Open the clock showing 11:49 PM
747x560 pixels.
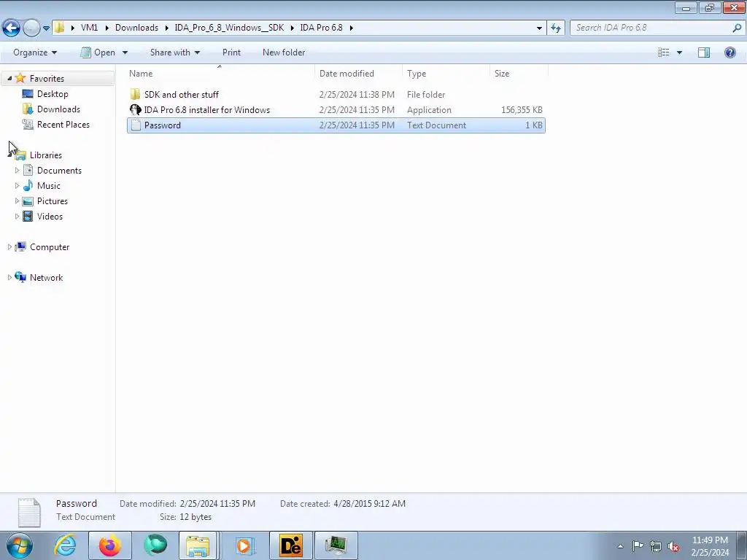click(x=710, y=545)
